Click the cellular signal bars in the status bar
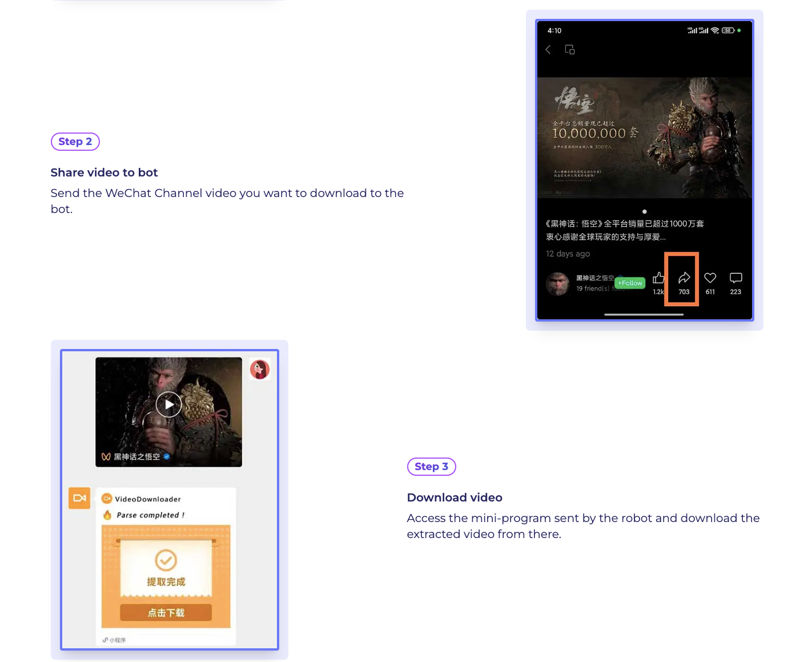 point(698,30)
